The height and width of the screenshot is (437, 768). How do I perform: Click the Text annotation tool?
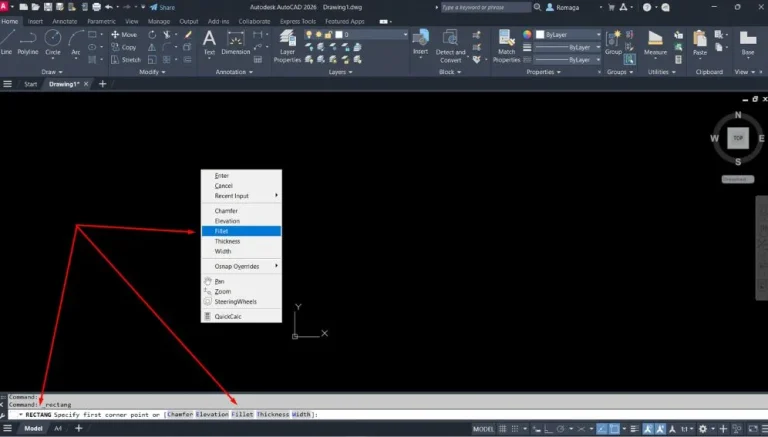pos(209,40)
